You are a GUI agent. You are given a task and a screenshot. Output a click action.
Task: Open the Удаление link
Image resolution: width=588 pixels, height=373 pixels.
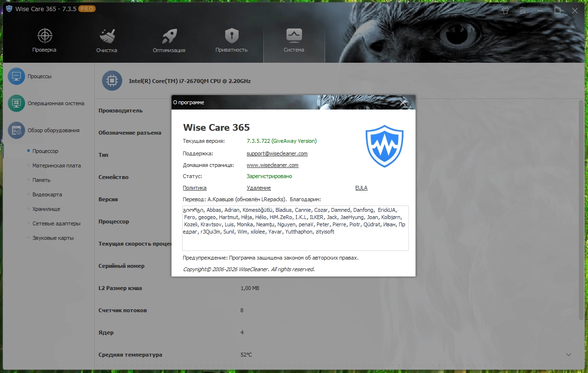258,188
